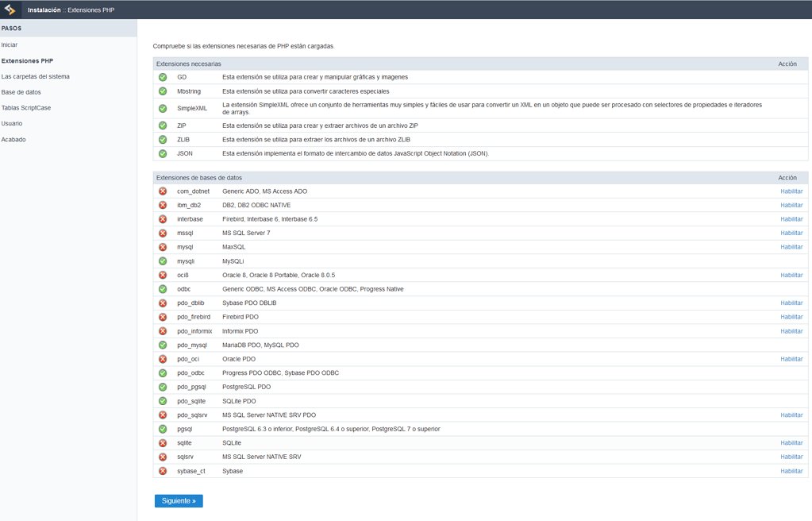Image resolution: width=812 pixels, height=521 pixels.
Task: Click the ScriptCase logo in the top bar
Action: click(10, 10)
